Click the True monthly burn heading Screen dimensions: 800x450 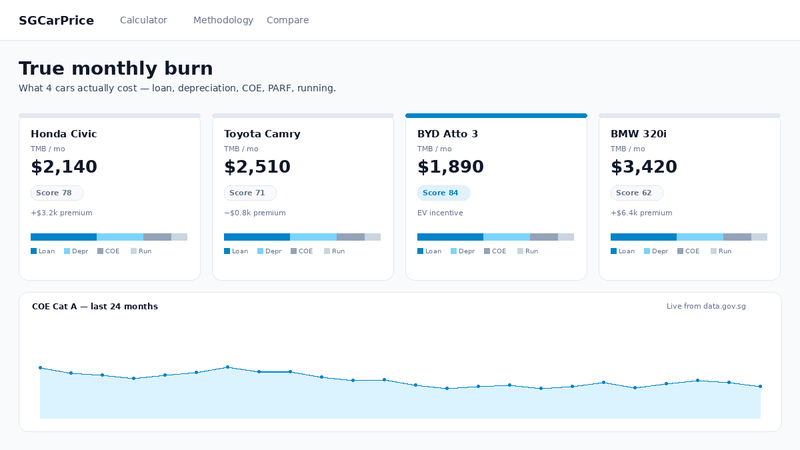click(x=116, y=68)
